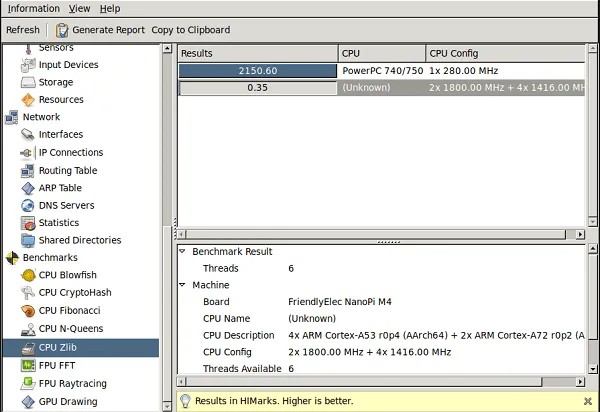
Task: Click the Refresh toolbar button
Action: pyautogui.click(x=23, y=30)
